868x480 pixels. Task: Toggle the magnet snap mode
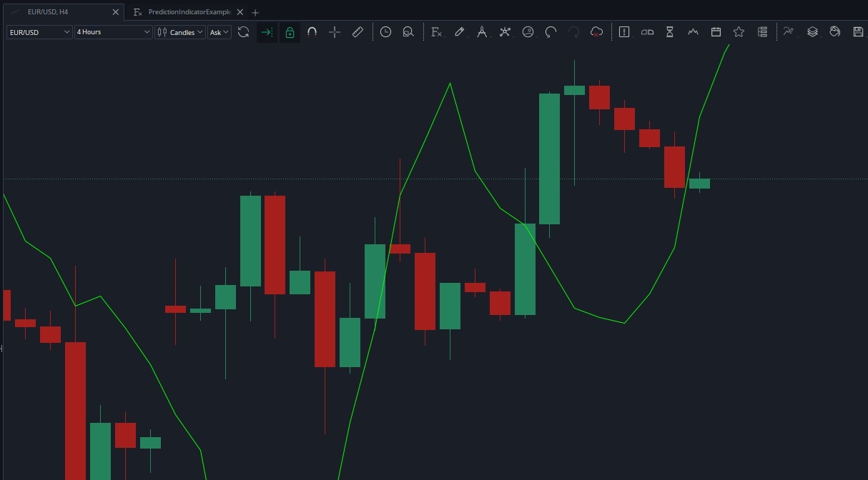click(x=312, y=32)
